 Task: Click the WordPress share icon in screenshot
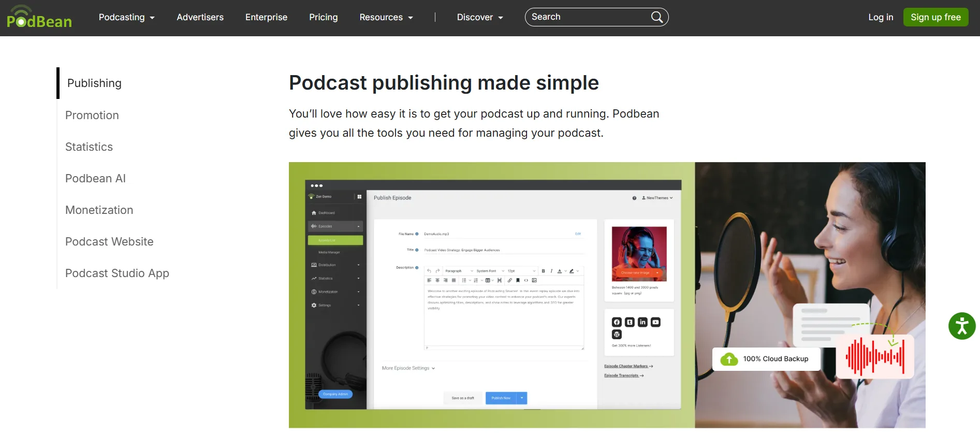617,335
